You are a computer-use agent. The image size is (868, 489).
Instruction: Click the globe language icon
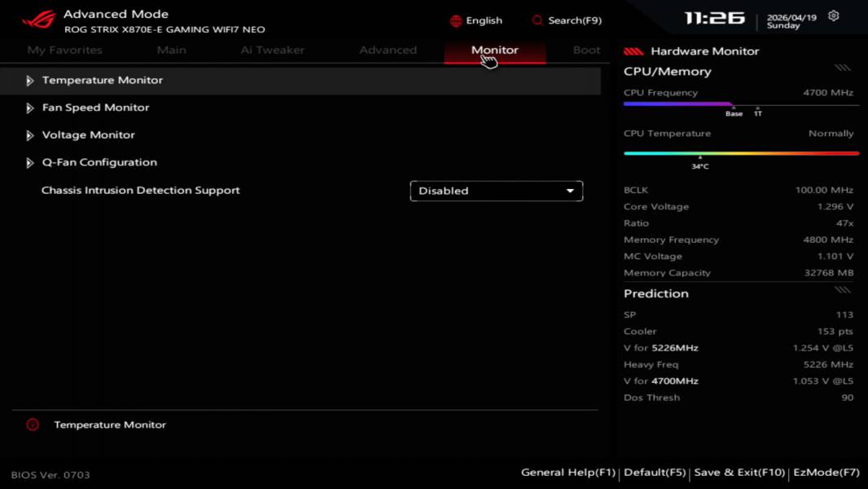coord(456,21)
